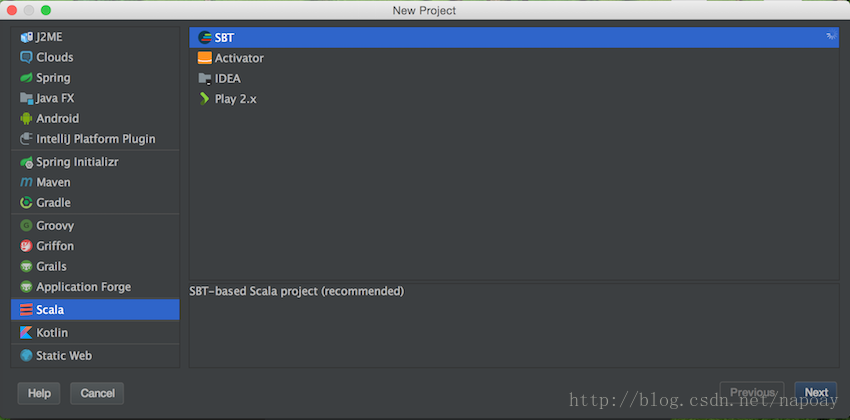
Task: Click the Next button
Action: (815, 393)
